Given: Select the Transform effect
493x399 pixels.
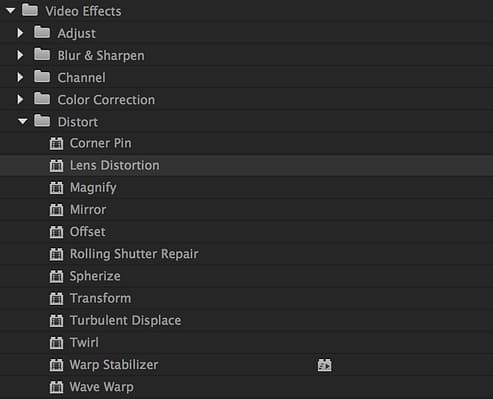Looking at the screenshot, I should [246, 298].
